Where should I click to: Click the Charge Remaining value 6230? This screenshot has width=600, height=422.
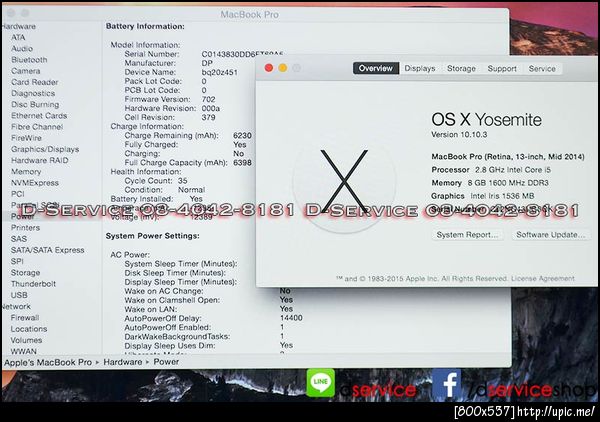(242, 135)
